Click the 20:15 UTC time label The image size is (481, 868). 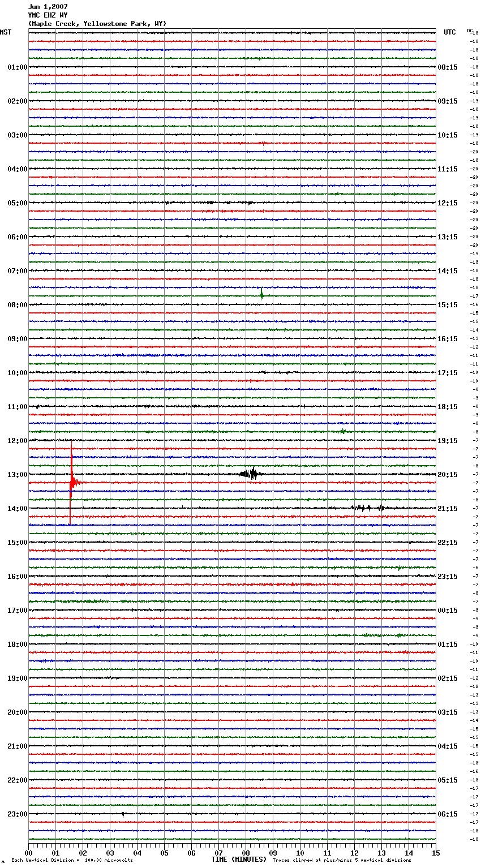tap(448, 475)
